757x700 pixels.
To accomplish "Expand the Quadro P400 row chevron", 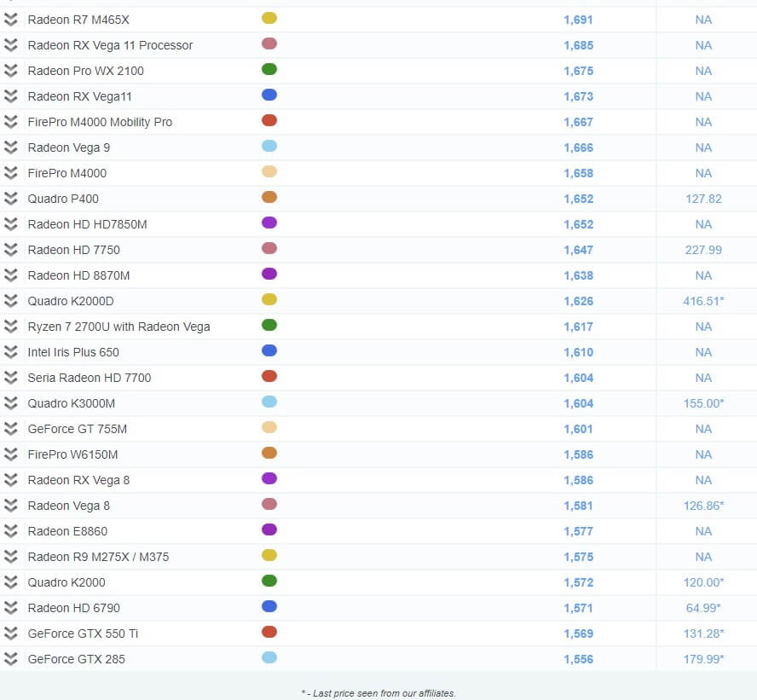I will 10,199.
